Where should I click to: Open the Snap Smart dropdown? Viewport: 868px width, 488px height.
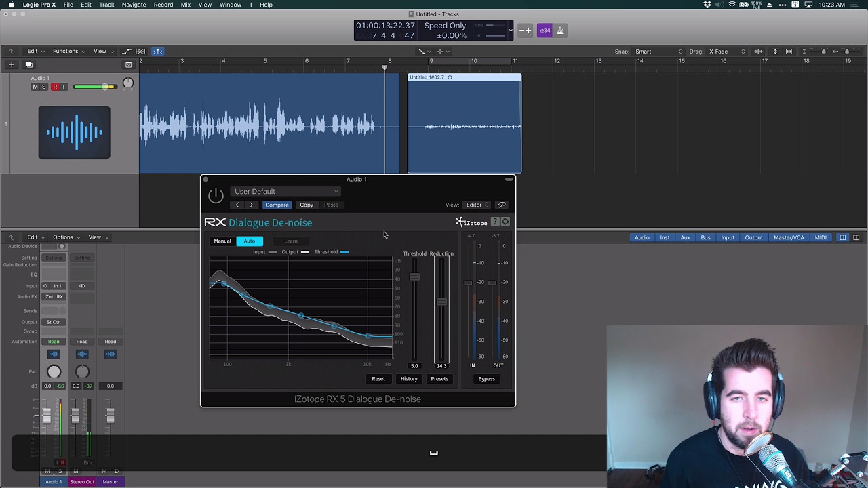(659, 52)
